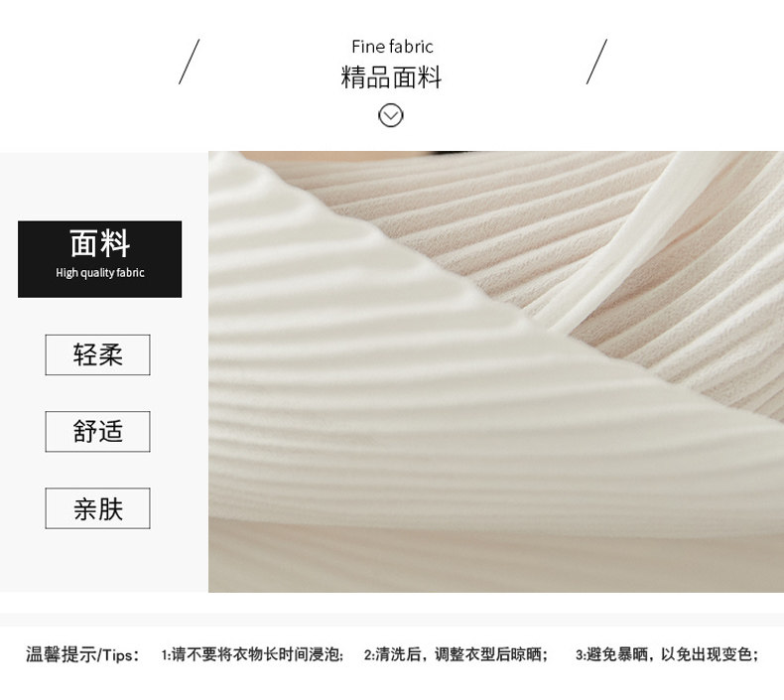This screenshot has width=784, height=700.
Task: Click the large 面料 characters in black box
Action: click(99, 243)
